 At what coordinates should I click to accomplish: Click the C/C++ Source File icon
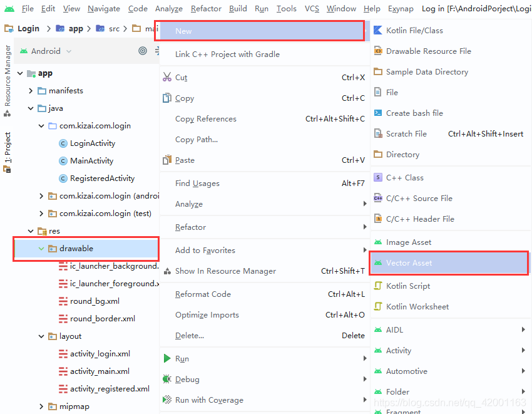[378, 198]
